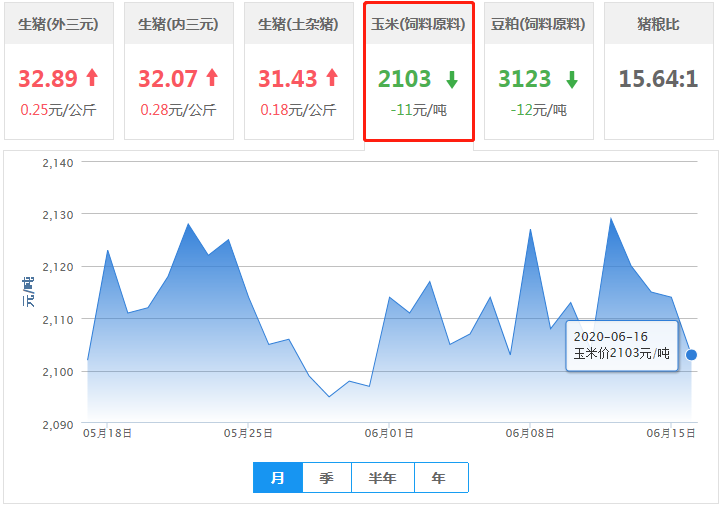
Task: Click the red up arrow beside 31.43
Action: point(332,78)
